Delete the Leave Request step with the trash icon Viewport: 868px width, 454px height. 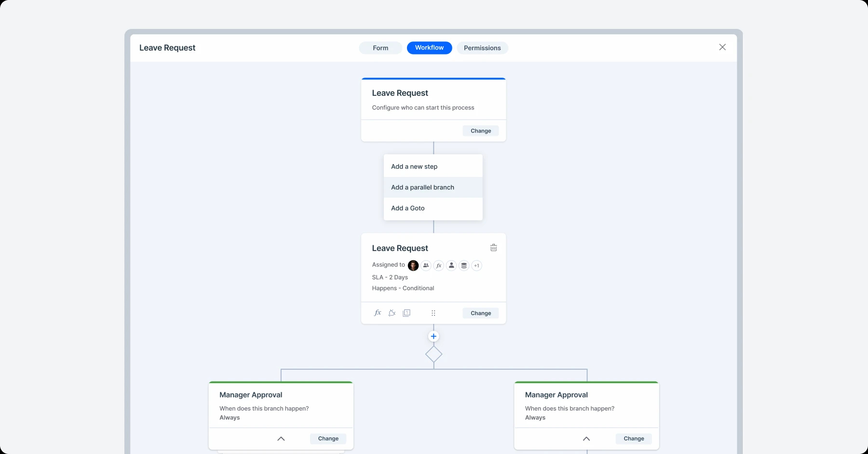493,248
